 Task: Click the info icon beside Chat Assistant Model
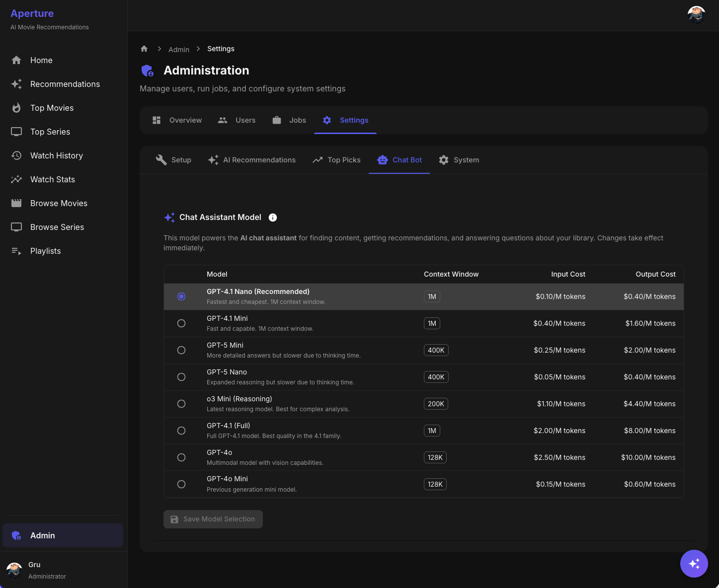(273, 218)
